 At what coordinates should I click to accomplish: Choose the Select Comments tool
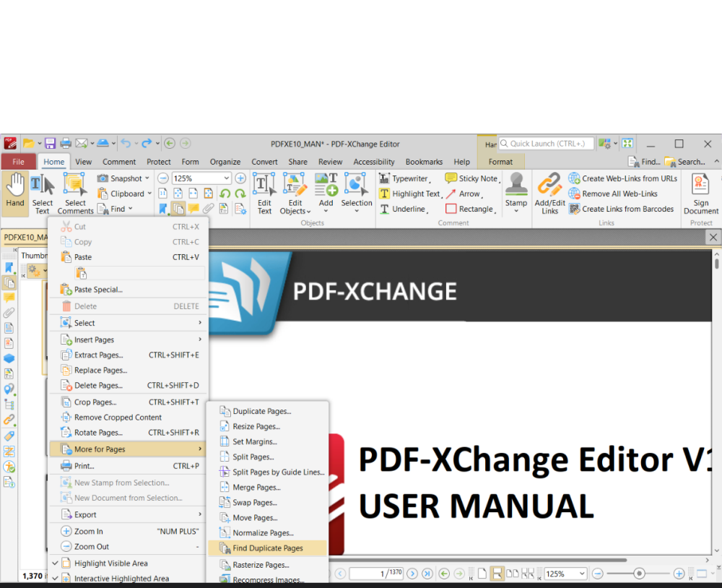click(x=76, y=193)
